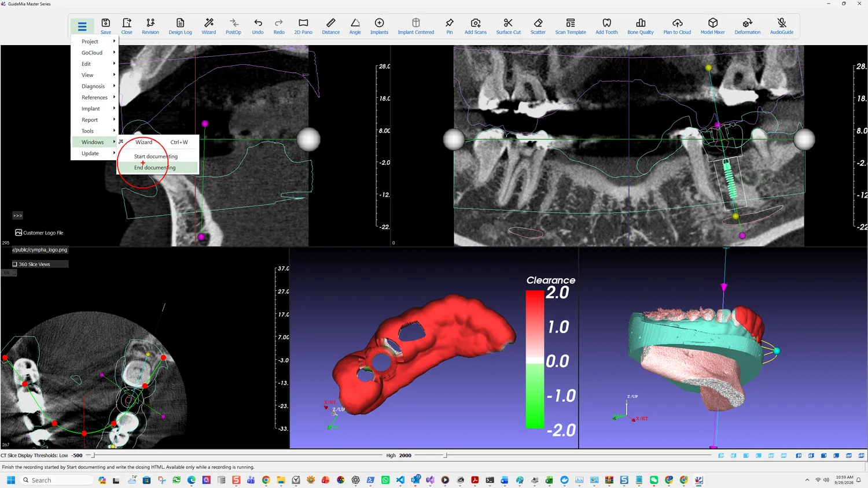
Task: Click the taskbar Search box
Action: 56,480
